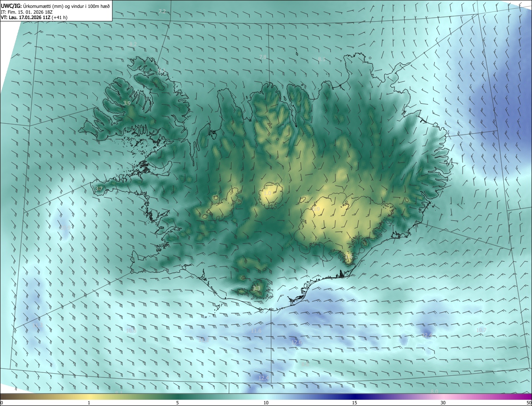Screen dimensions: 532x406
Task: Click the 3.7 value on the map
Action: click(x=99, y=189)
